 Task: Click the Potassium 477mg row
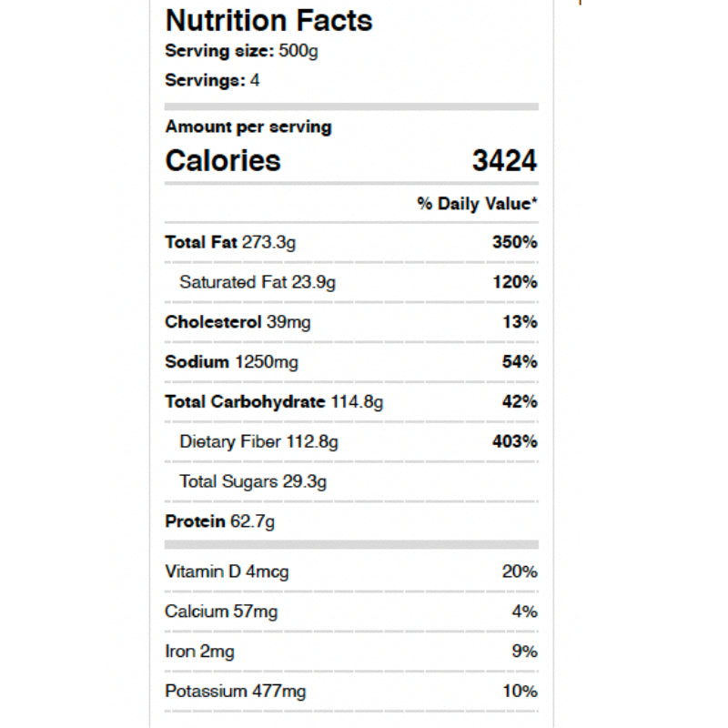point(235,692)
